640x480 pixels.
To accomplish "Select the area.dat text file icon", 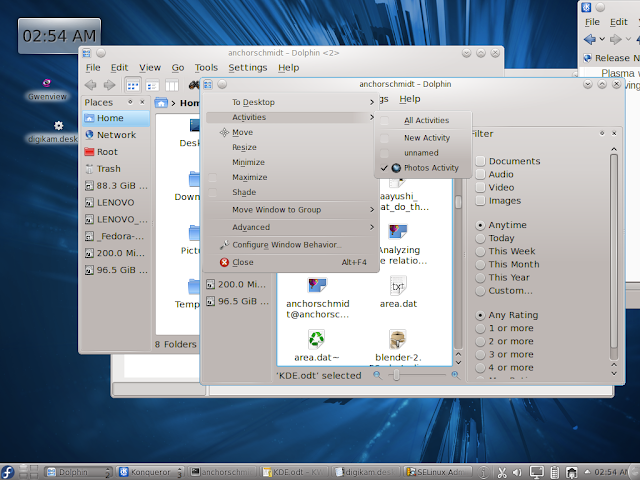I will coord(398,285).
